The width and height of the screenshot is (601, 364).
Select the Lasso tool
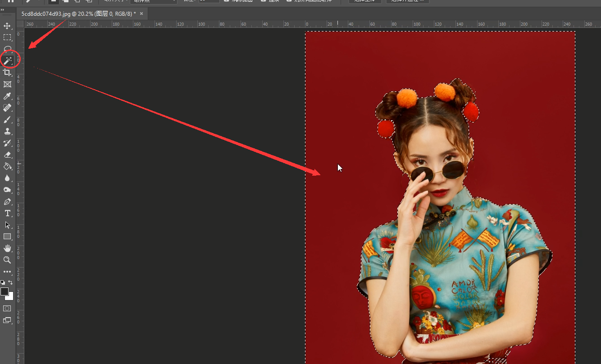click(x=7, y=49)
